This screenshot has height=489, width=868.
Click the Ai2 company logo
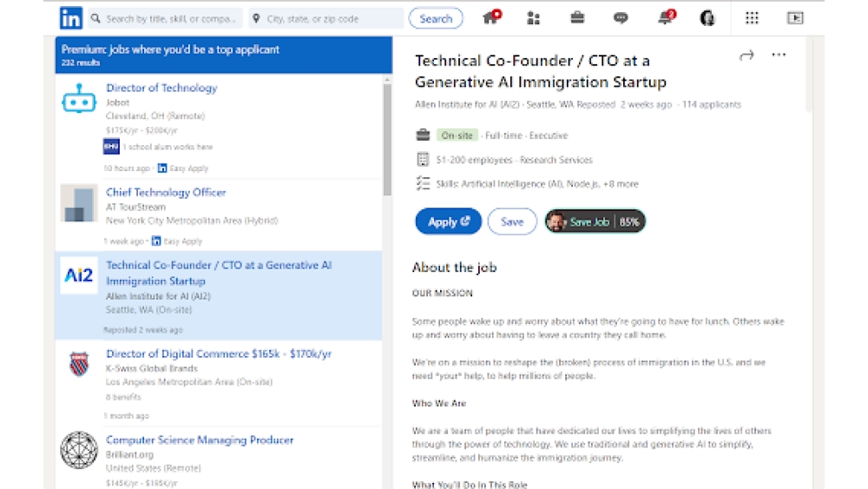point(79,274)
